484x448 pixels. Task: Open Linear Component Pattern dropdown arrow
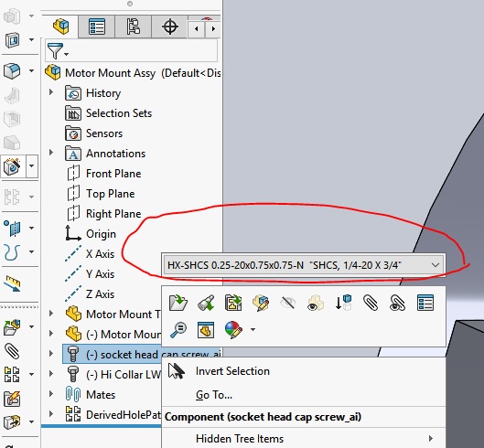[31, 374]
